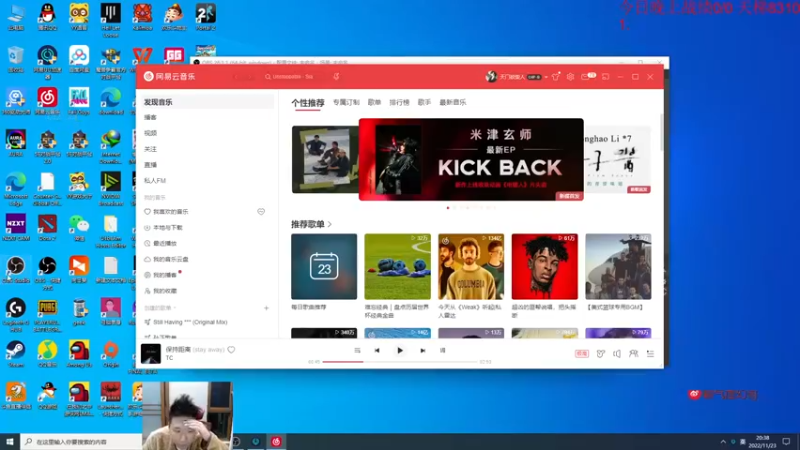Open the play queue list
Image resolution: width=800 pixels, height=450 pixels.
[651, 354]
